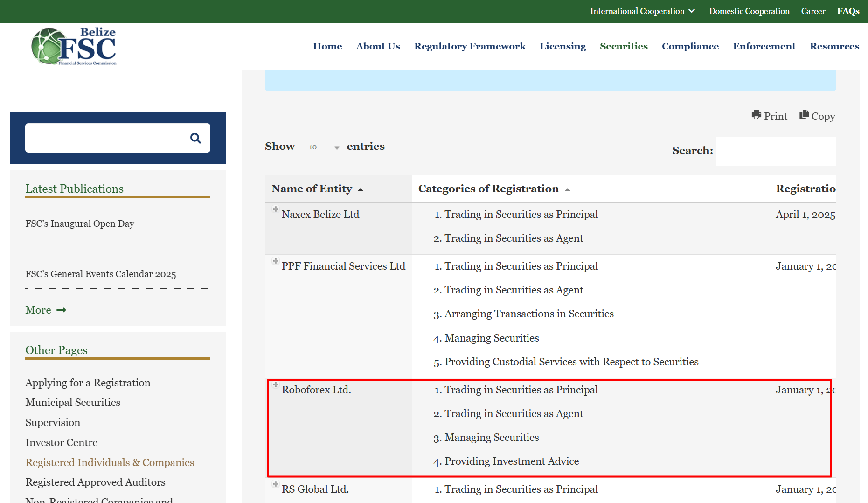Viewport: 868px width, 503px height.
Task: Select the PPF Financial Services Ltd name
Action: coord(343,266)
